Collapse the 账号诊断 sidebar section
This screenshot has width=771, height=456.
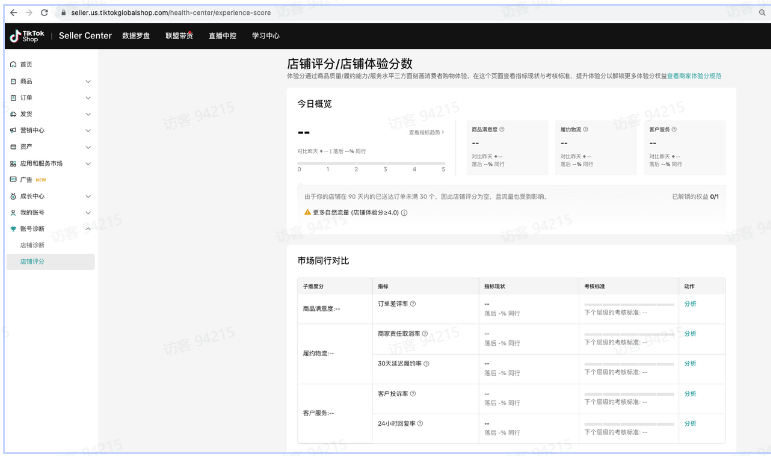(88, 229)
